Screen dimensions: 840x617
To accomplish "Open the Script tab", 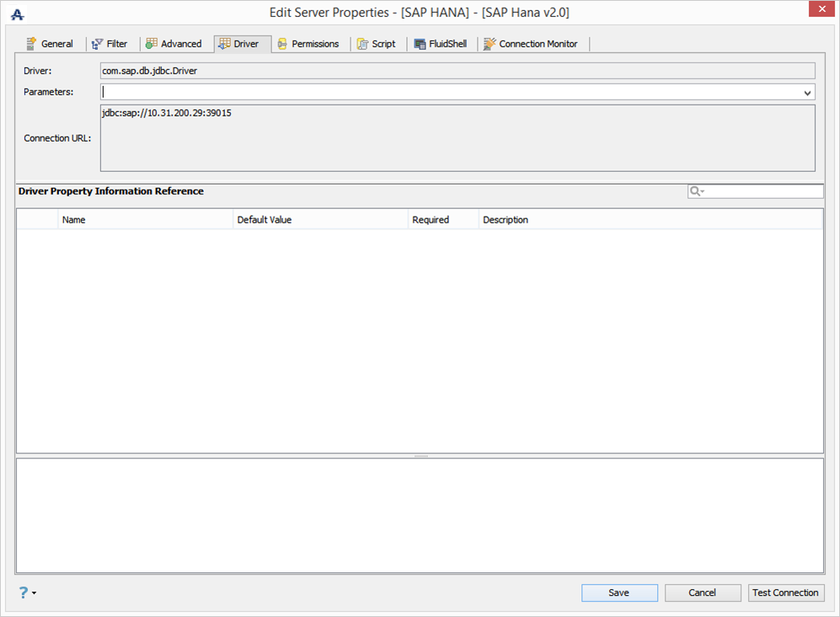I will pyautogui.click(x=377, y=44).
